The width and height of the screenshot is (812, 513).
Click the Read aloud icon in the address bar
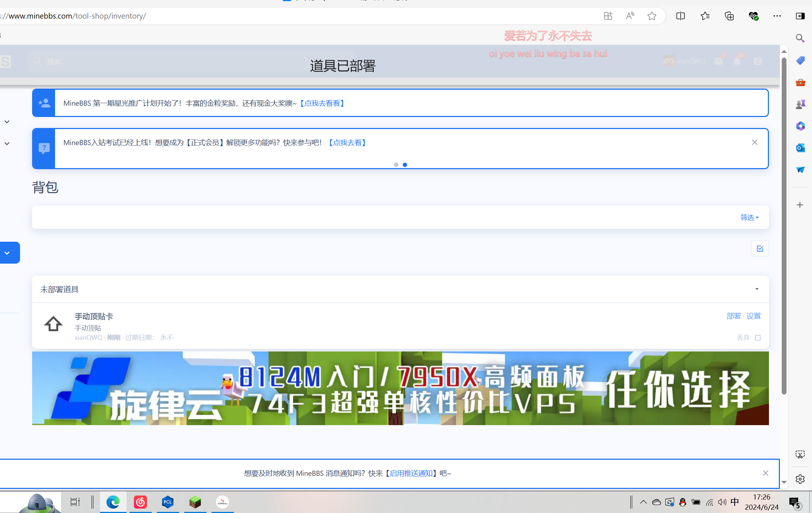[x=630, y=16]
